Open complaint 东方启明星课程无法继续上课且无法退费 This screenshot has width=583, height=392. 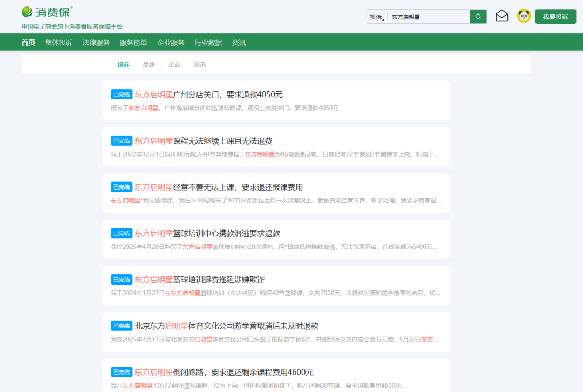point(204,141)
